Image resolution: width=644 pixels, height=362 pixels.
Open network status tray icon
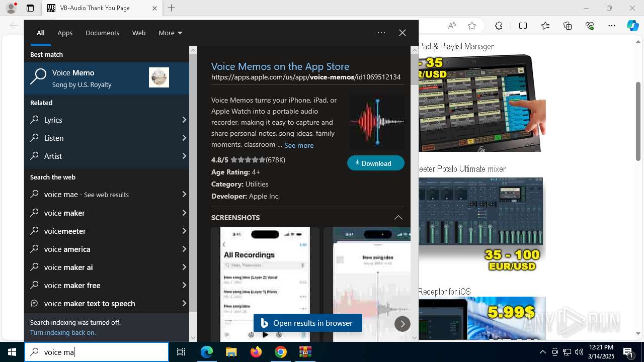(567, 352)
